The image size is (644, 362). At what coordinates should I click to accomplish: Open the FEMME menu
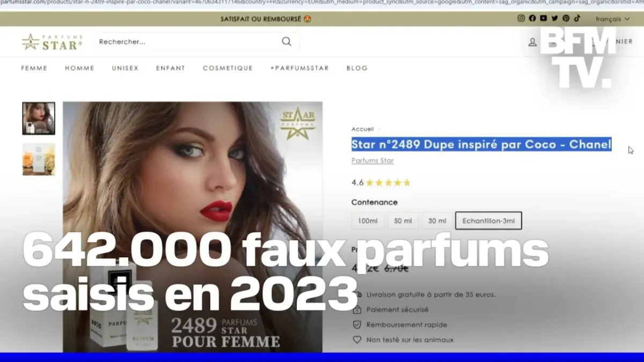coord(34,68)
